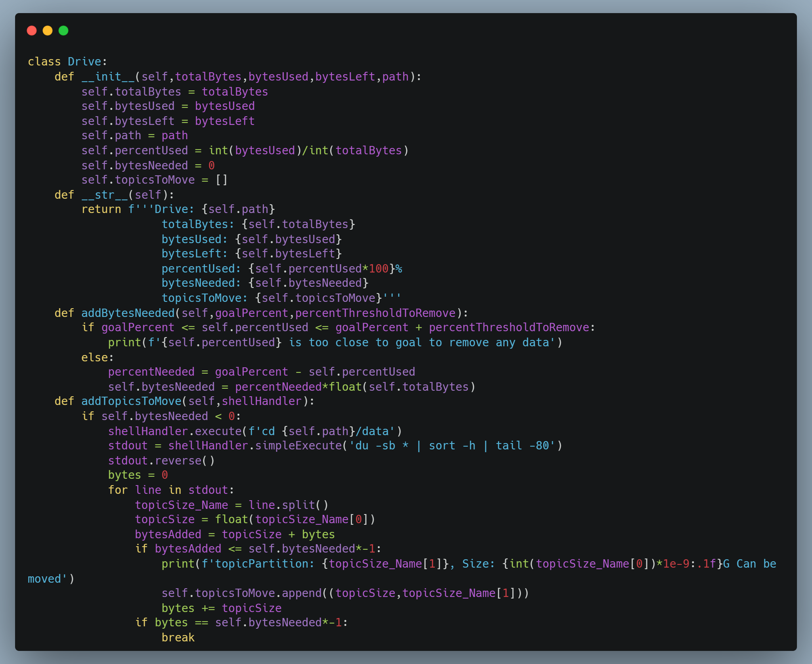The width and height of the screenshot is (812, 664).
Task: Click the break statement at the bottom
Action: (178, 637)
